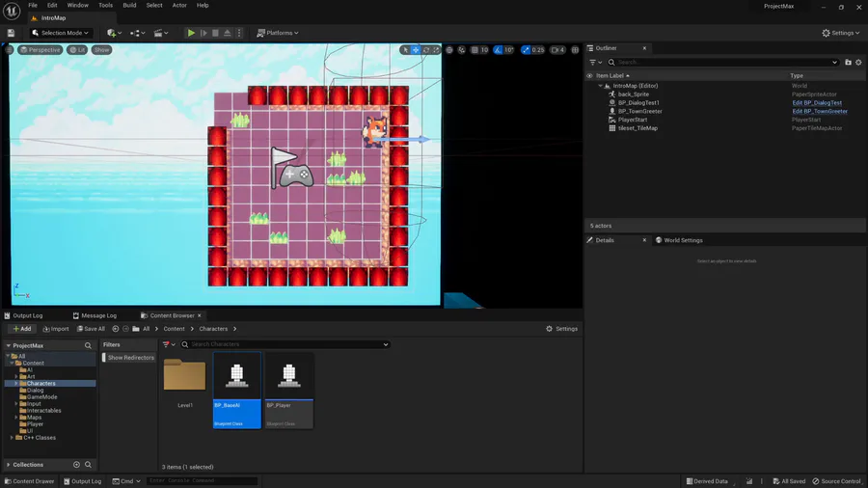Screen dimensions: 868x488
Task: Click the search icon next to ProjectMax
Action: (88, 346)
